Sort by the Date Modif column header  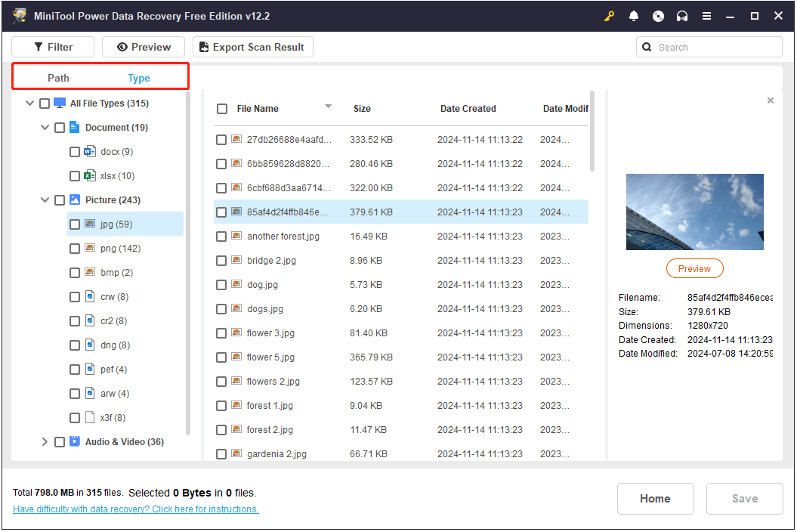click(565, 108)
